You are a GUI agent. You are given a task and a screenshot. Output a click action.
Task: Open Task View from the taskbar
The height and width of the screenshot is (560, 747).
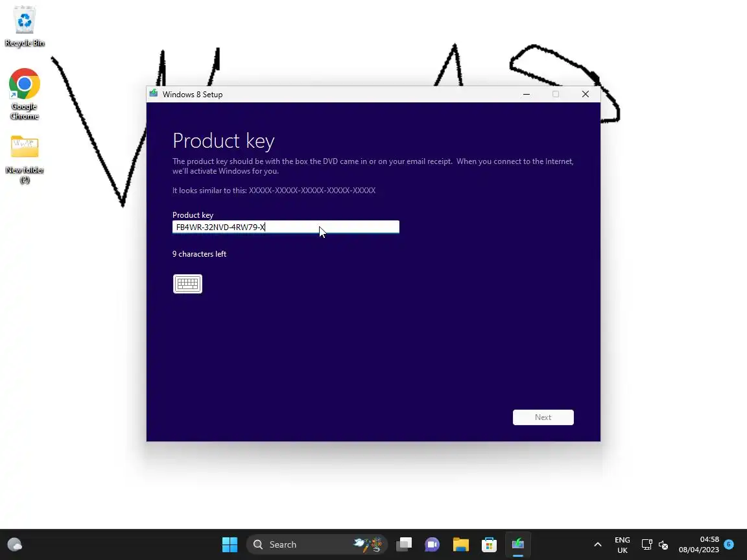click(404, 544)
